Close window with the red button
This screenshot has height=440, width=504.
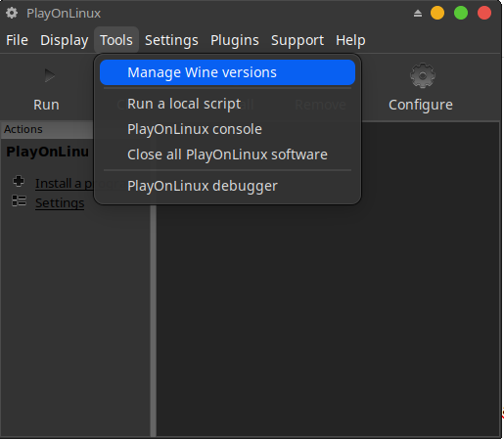484,13
